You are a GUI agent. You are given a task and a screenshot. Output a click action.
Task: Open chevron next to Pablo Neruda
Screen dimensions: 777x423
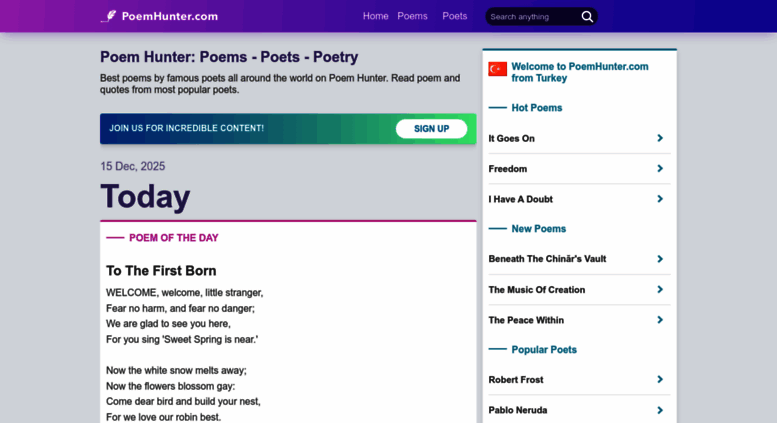click(x=660, y=409)
